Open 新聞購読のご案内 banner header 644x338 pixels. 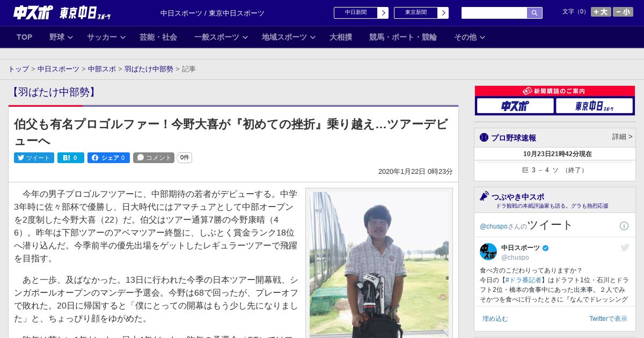(555, 91)
